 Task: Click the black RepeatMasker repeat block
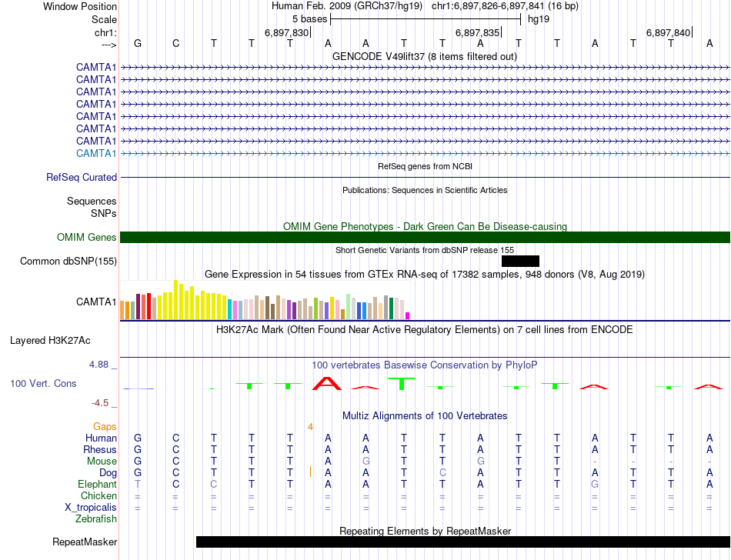pos(463,542)
